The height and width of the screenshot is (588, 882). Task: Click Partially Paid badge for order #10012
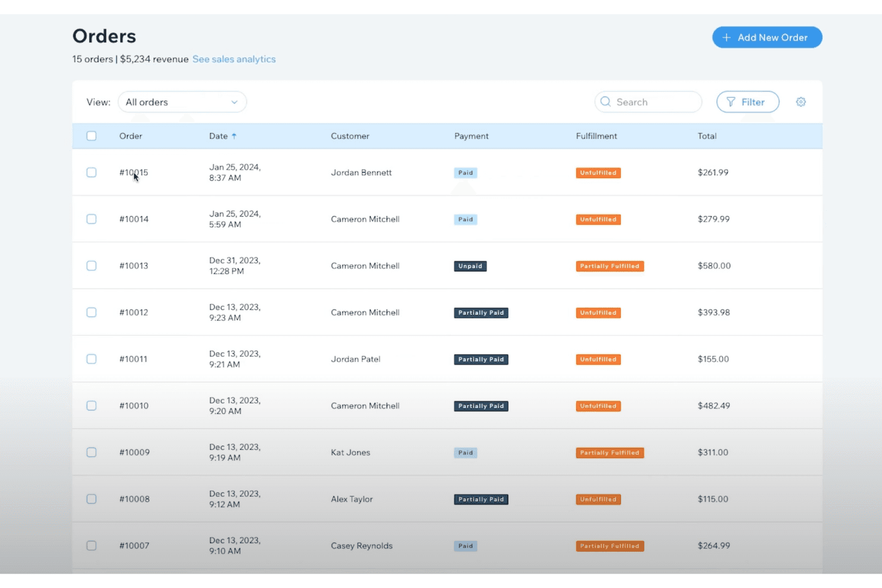481,313
